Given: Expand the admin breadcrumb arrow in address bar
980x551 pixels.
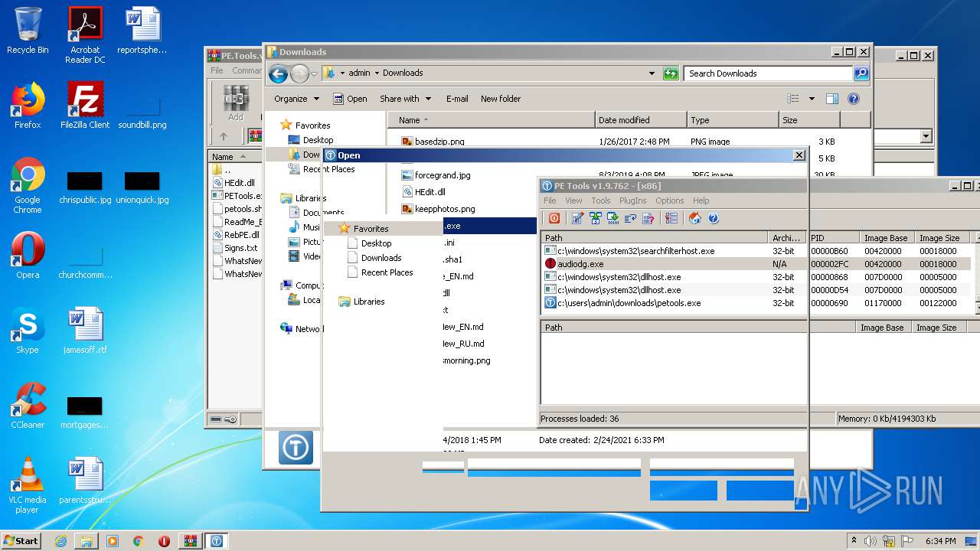Looking at the screenshot, I should [377, 73].
